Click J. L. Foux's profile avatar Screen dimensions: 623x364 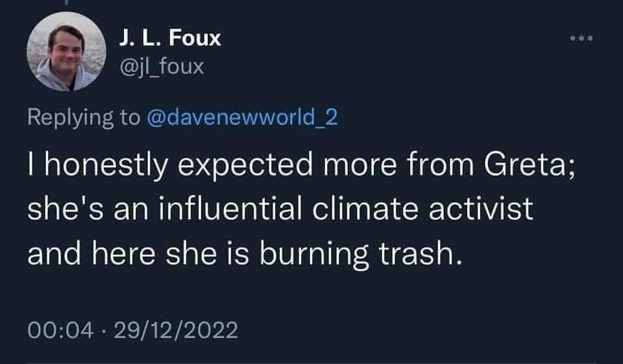tap(65, 52)
